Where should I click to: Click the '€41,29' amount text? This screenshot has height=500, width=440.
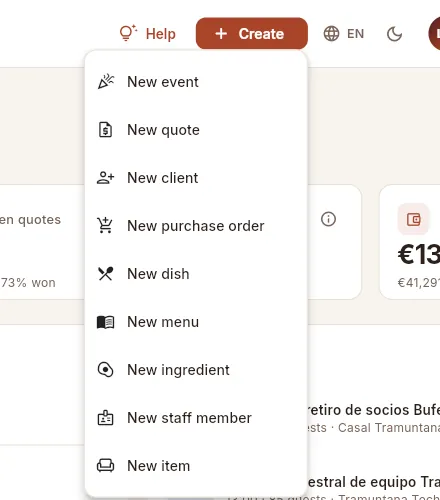[x=419, y=283]
